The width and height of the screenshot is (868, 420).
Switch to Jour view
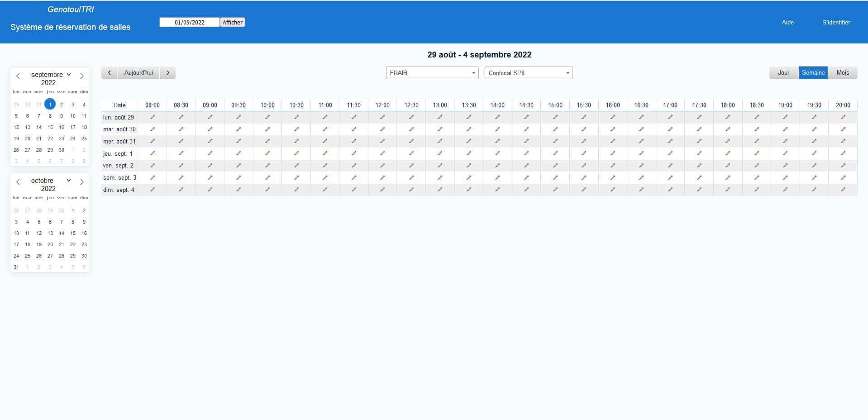tap(784, 73)
